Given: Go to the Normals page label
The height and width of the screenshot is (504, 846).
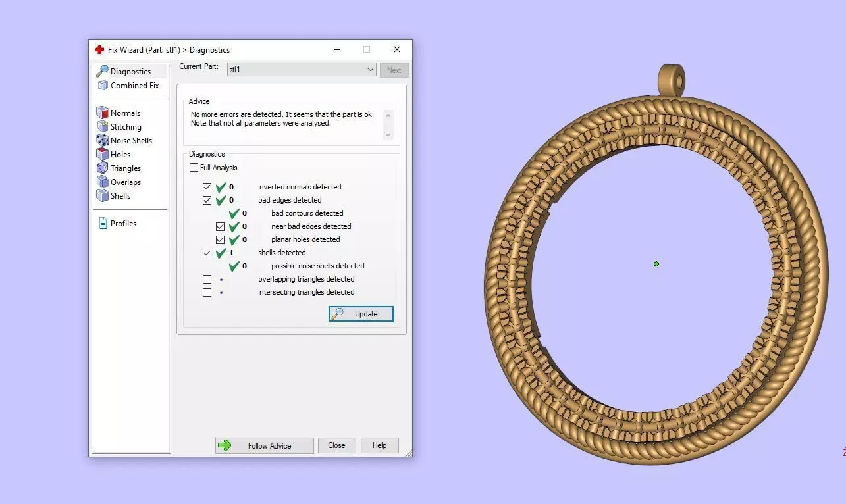Looking at the screenshot, I should [125, 113].
